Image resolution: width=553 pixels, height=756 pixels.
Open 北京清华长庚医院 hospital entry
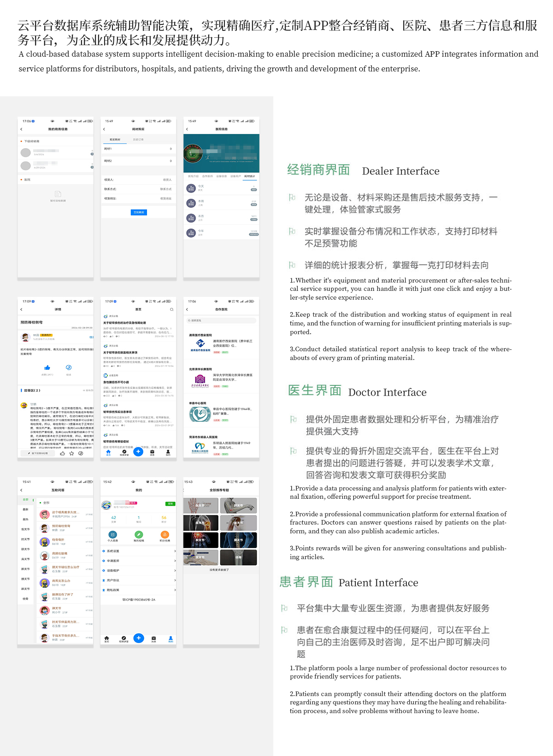pos(221,379)
